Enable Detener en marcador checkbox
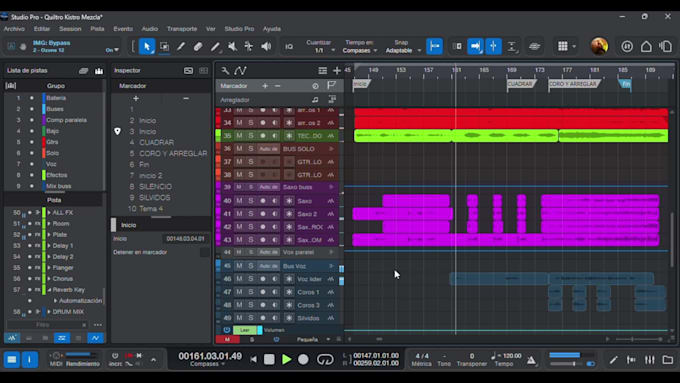Screen dimensions: 680x383 (204, 252)
